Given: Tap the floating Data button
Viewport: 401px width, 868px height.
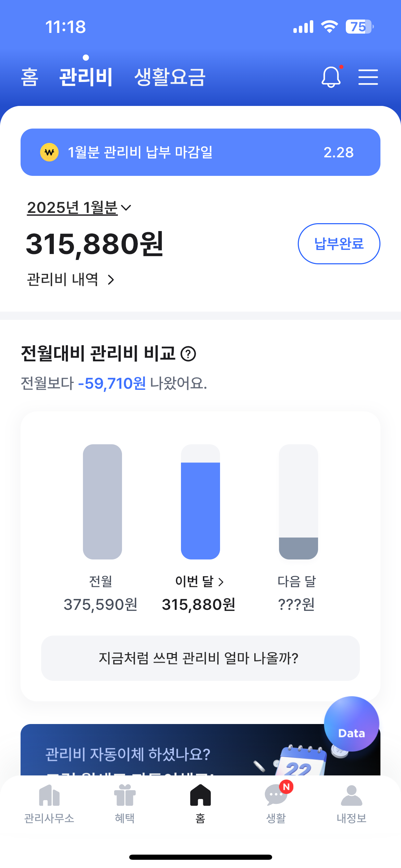Looking at the screenshot, I should coord(351,724).
